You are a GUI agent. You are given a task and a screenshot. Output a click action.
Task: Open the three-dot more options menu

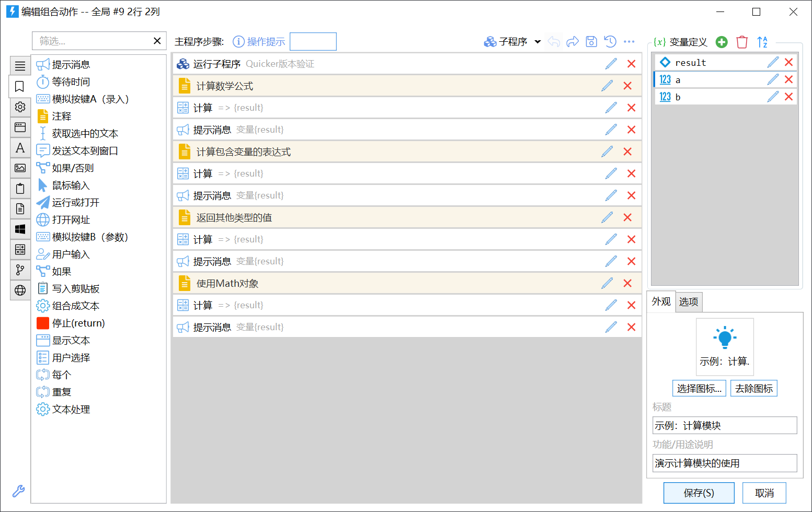(629, 42)
